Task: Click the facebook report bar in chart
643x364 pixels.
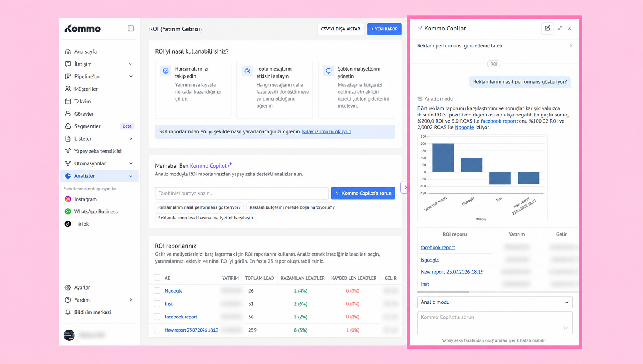Action: point(443,158)
